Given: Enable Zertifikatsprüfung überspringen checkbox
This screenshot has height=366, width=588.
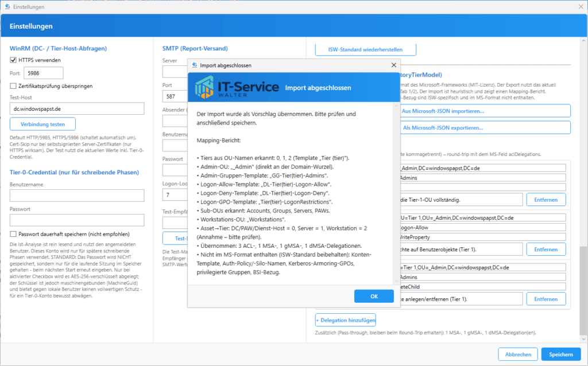Looking at the screenshot, I should (13, 86).
